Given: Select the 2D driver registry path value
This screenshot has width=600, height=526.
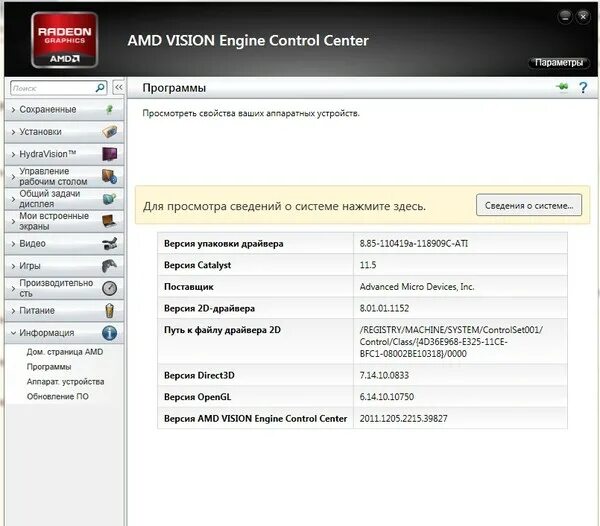Looking at the screenshot, I should [x=451, y=342].
